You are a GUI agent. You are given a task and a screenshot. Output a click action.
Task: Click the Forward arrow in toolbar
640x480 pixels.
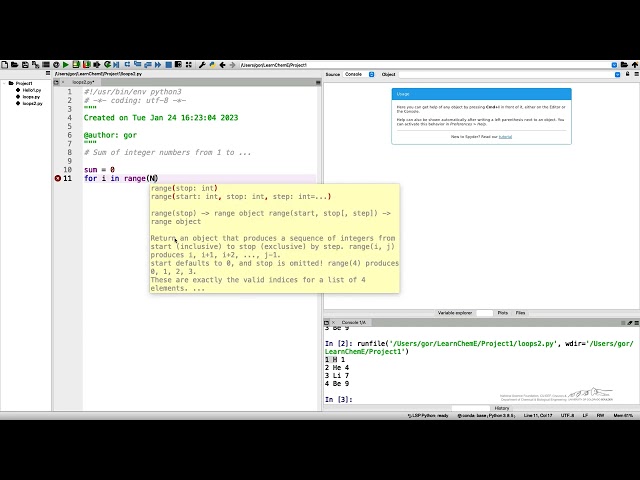[232, 64]
